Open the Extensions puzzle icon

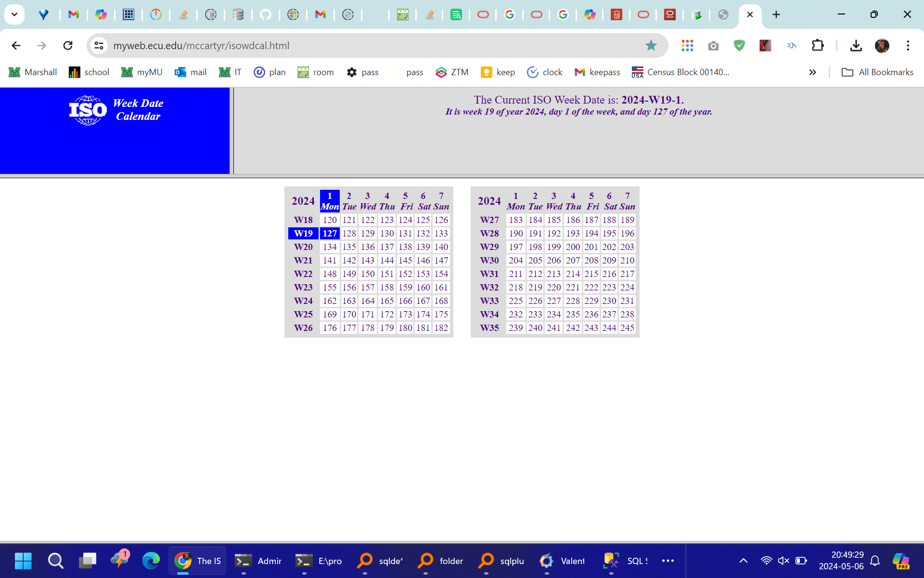point(818,45)
